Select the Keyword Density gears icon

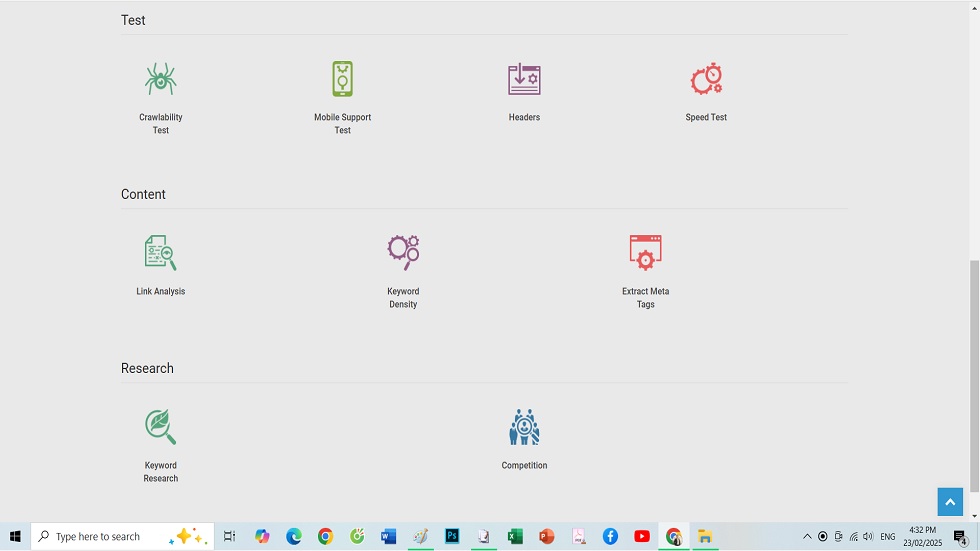point(403,253)
